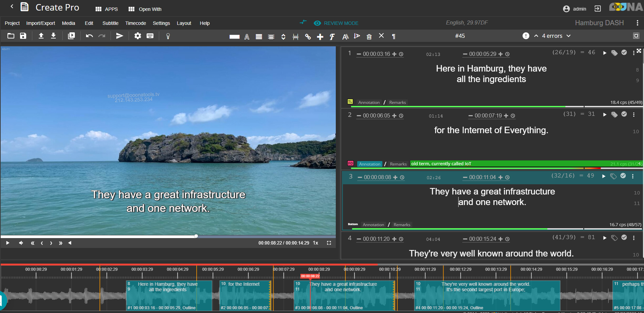Mute the video player audio

pos(21,243)
